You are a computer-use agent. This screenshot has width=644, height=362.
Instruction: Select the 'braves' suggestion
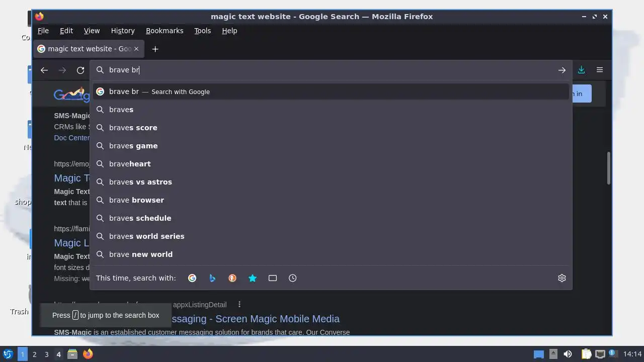point(331,110)
